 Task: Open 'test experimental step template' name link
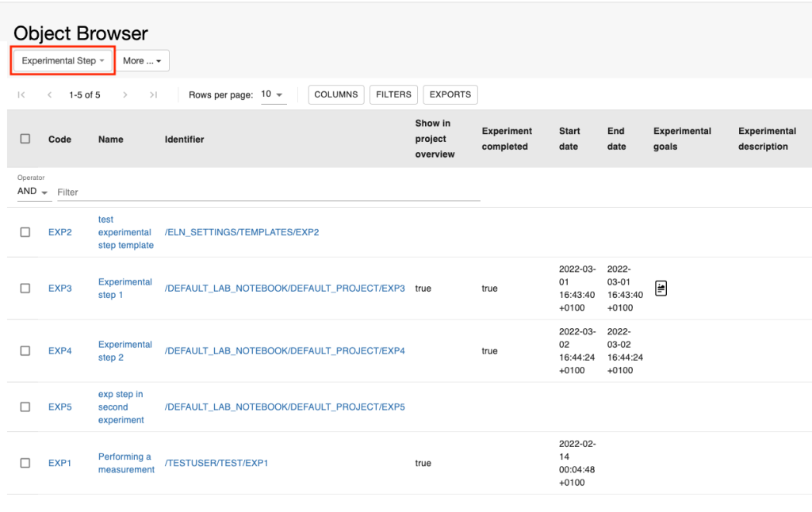[126, 232]
